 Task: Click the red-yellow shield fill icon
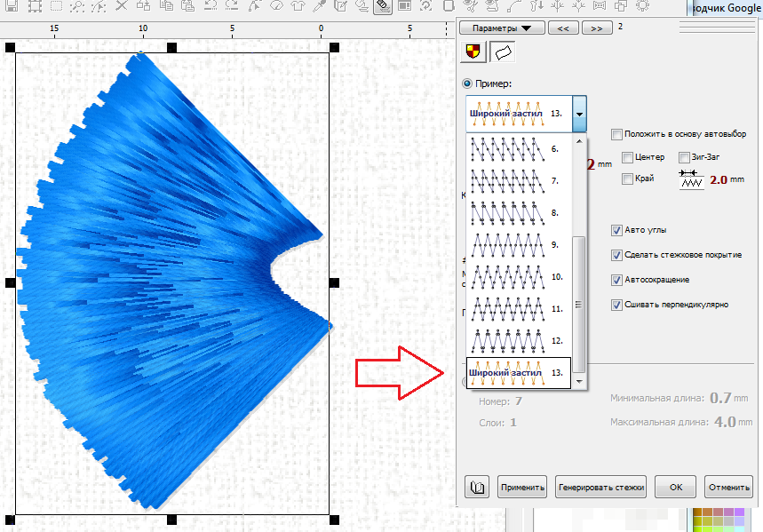(x=472, y=52)
